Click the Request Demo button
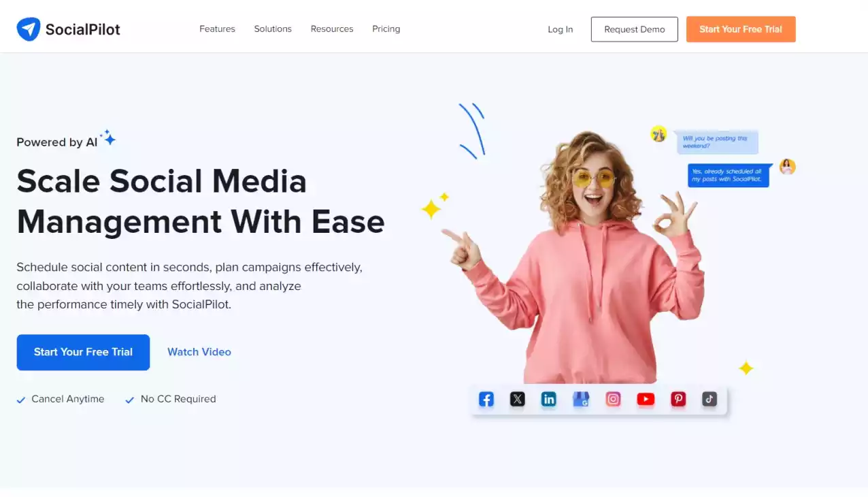The height and width of the screenshot is (497, 868). (x=635, y=29)
